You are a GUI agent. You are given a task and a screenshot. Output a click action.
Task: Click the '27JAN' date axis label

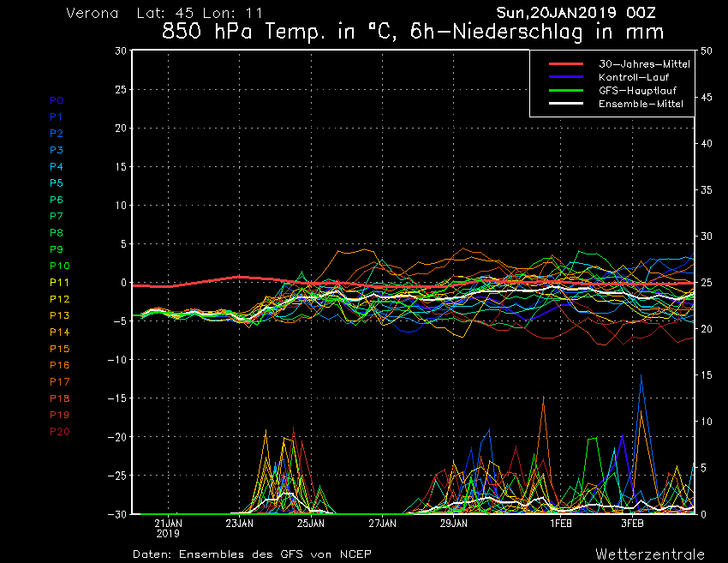click(383, 524)
